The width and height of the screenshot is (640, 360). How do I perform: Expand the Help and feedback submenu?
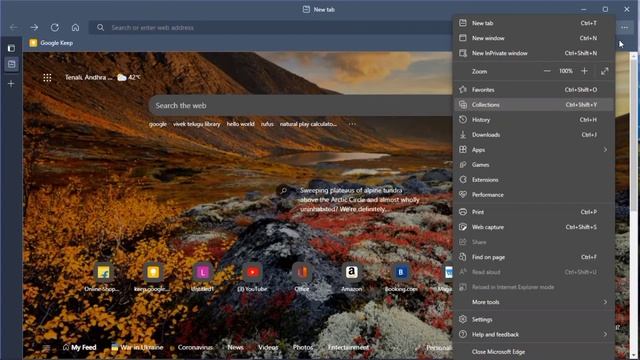pos(533,334)
